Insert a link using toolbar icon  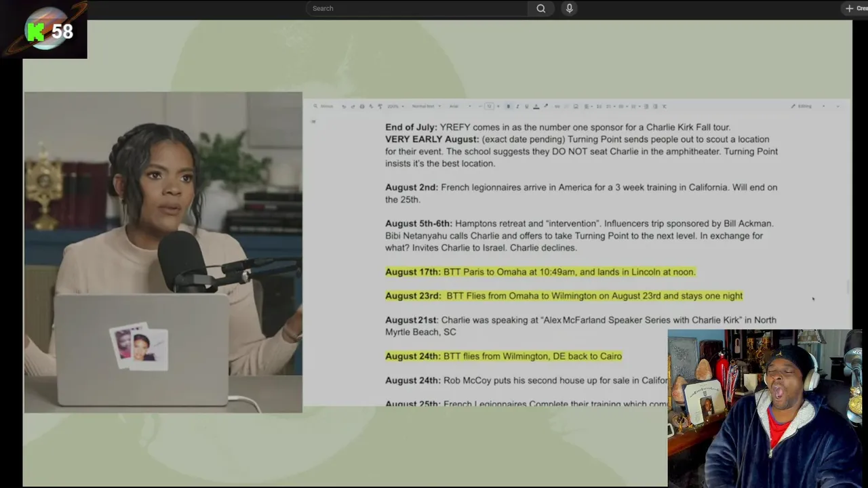coord(557,106)
